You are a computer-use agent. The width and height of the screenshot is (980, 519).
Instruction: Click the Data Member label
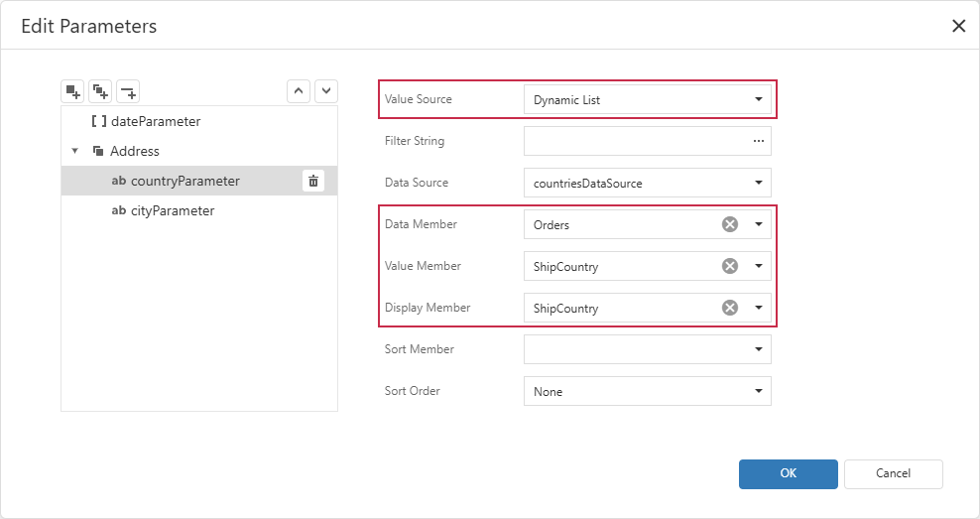pyautogui.click(x=421, y=224)
